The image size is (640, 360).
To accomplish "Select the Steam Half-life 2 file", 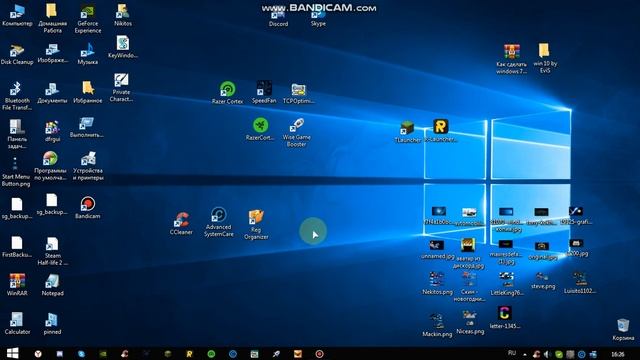I will [52, 251].
